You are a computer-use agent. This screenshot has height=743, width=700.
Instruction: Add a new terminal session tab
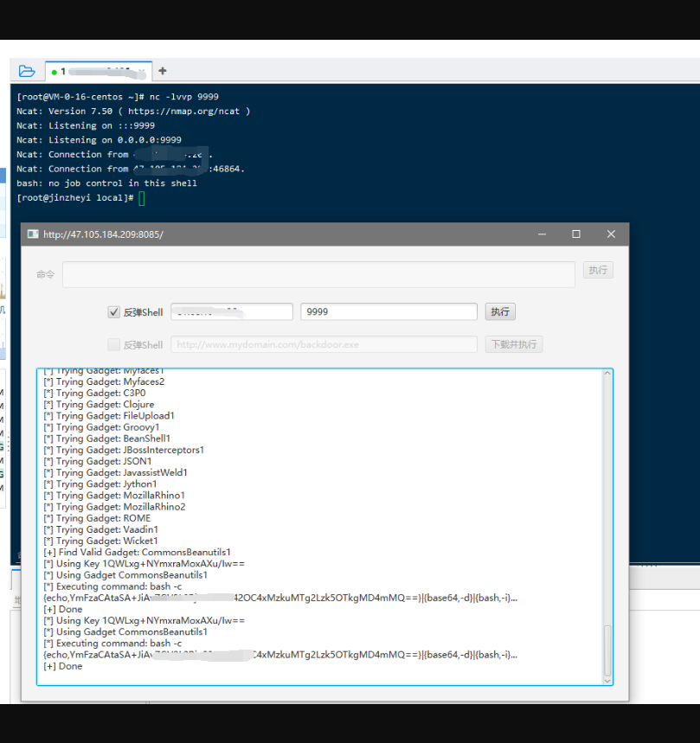(163, 71)
